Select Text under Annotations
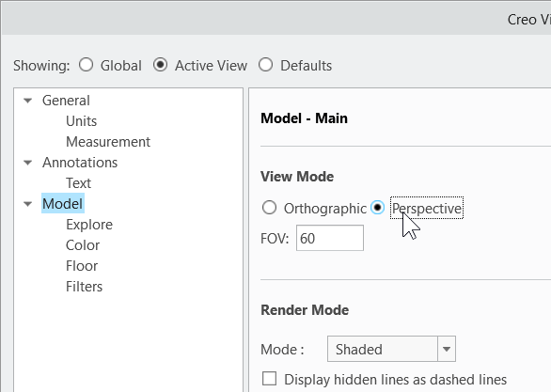The height and width of the screenshot is (392, 551). click(x=78, y=183)
